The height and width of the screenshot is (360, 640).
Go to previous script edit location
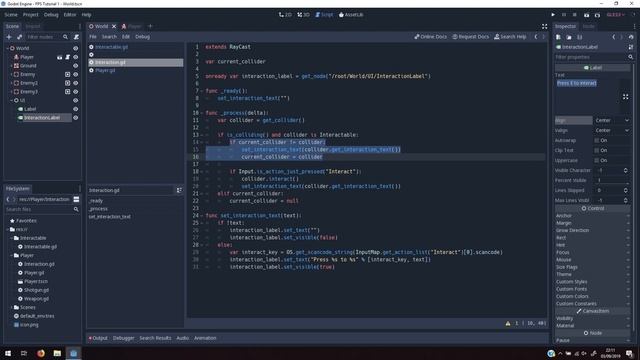(x=536, y=37)
